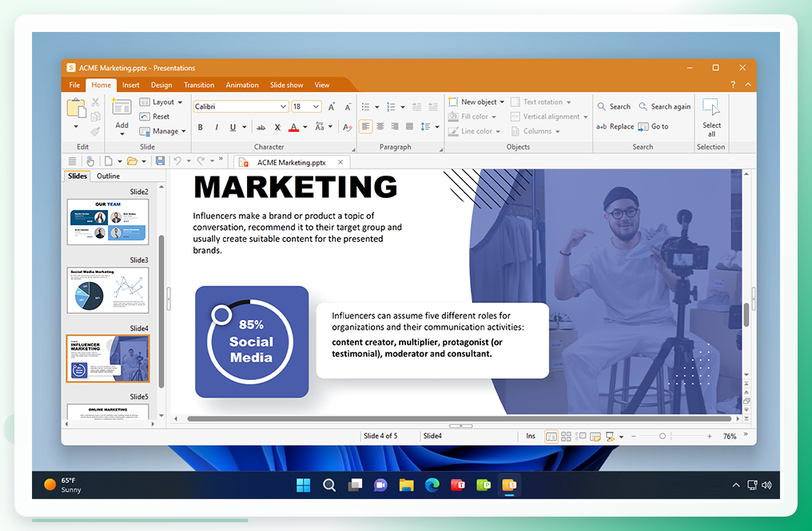
Task: Open File Explorer from taskbar
Action: tap(406, 485)
